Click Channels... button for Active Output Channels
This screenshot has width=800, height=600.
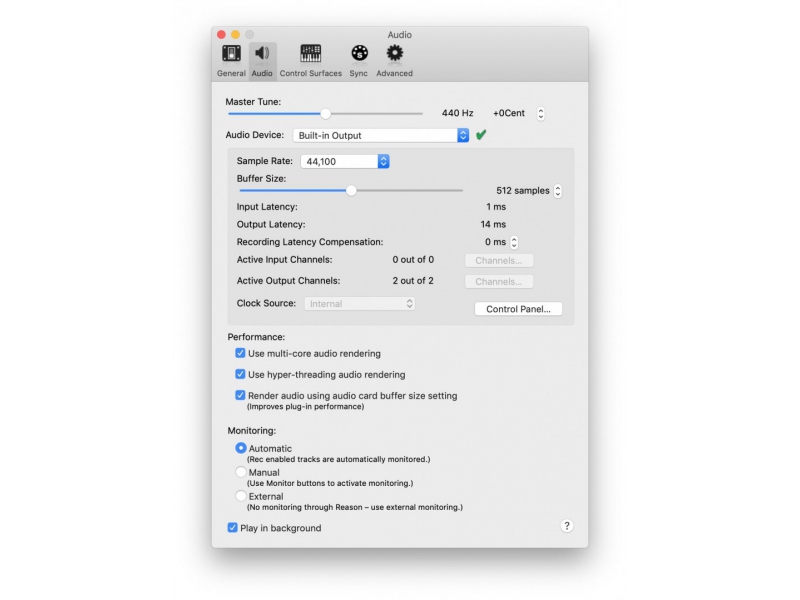pos(499,282)
